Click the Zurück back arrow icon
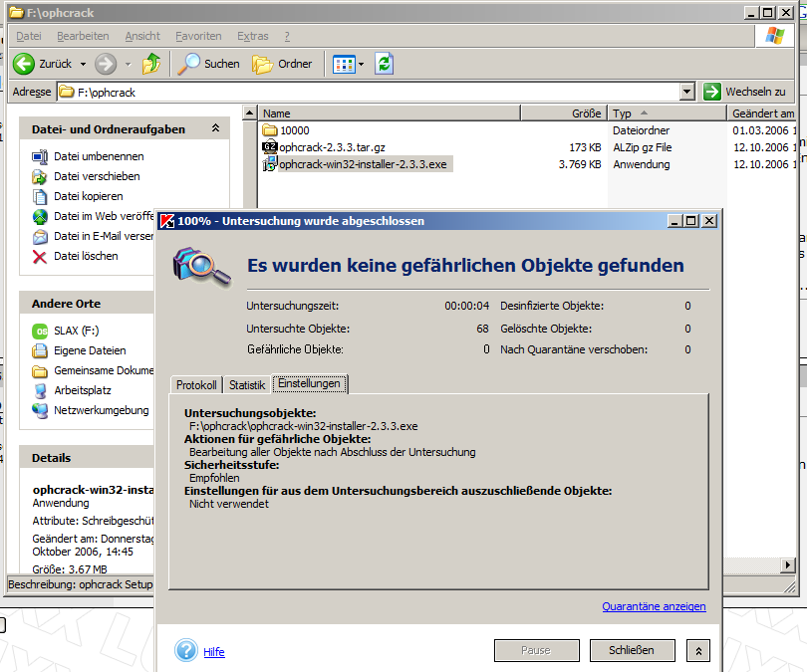This screenshot has height=672, width=807. (x=24, y=64)
